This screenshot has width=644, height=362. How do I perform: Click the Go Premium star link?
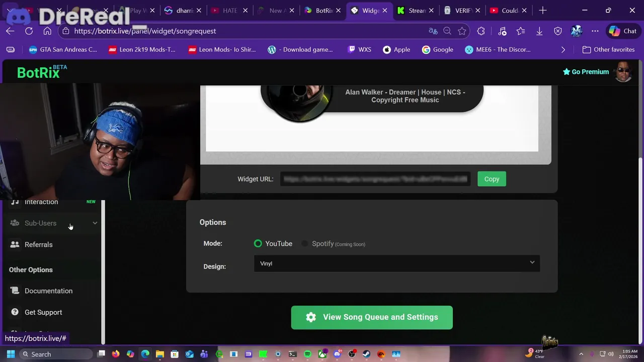pyautogui.click(x=586, y=72)
